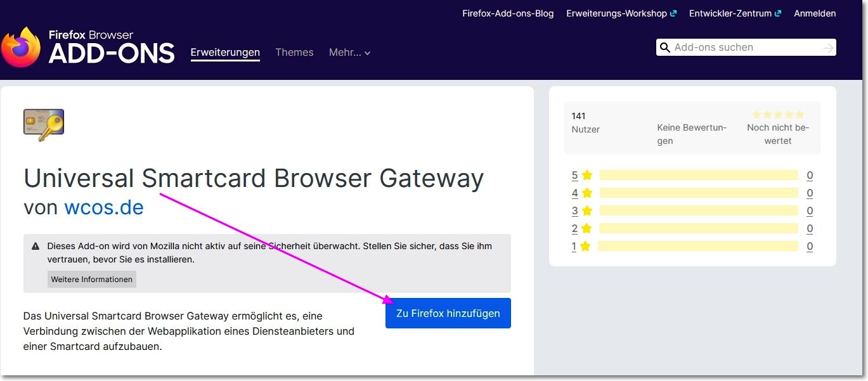868x381 pixels.
Task: Switch to the Themes tab
Action: pyautogui.click(x=294, y=53)
